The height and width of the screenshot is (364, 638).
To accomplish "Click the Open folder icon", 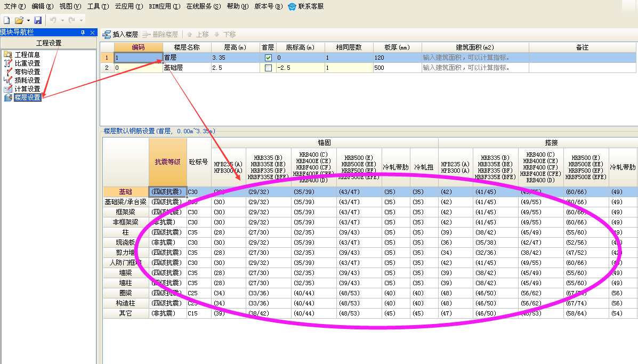I will click(19, 20).
